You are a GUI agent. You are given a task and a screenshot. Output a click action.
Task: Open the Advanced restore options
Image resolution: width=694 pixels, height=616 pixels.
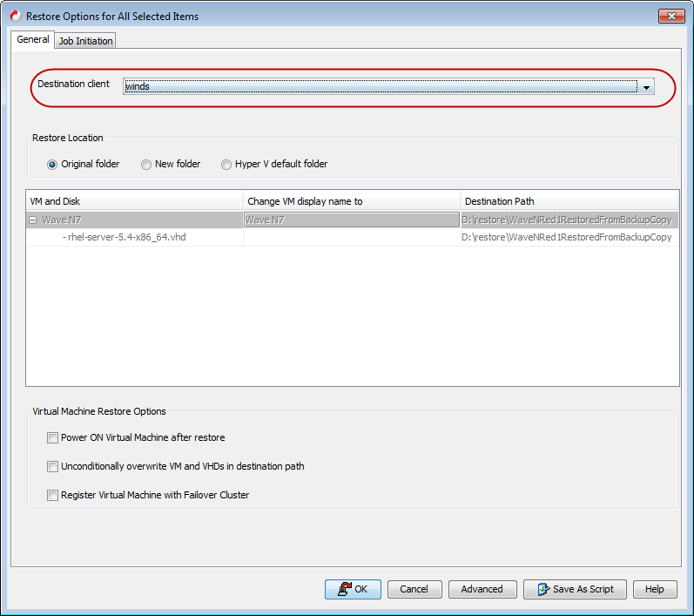(x=482, y=590)
